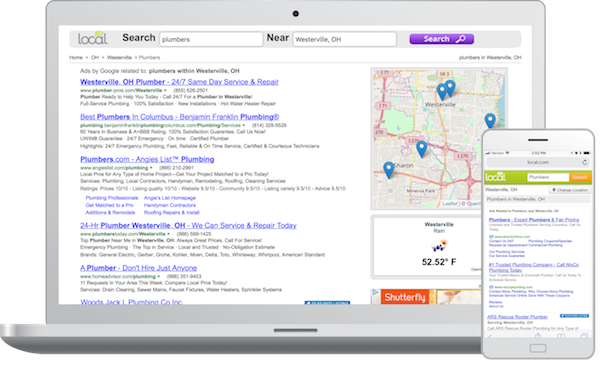600x377 pixels.
Task: Click the Get Matched to a Pro sitelink
Action: pyautogui.click(x=109, y=205)
